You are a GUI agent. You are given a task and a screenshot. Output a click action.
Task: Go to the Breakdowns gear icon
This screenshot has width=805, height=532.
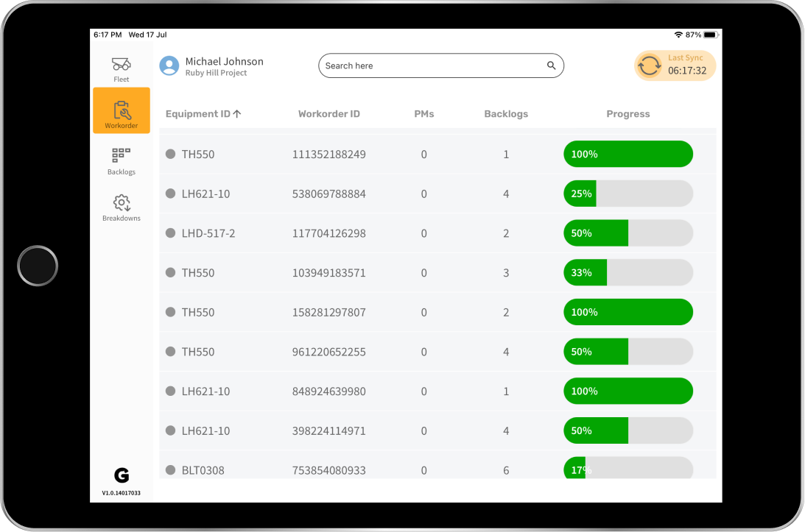click(x=122, y=202)
